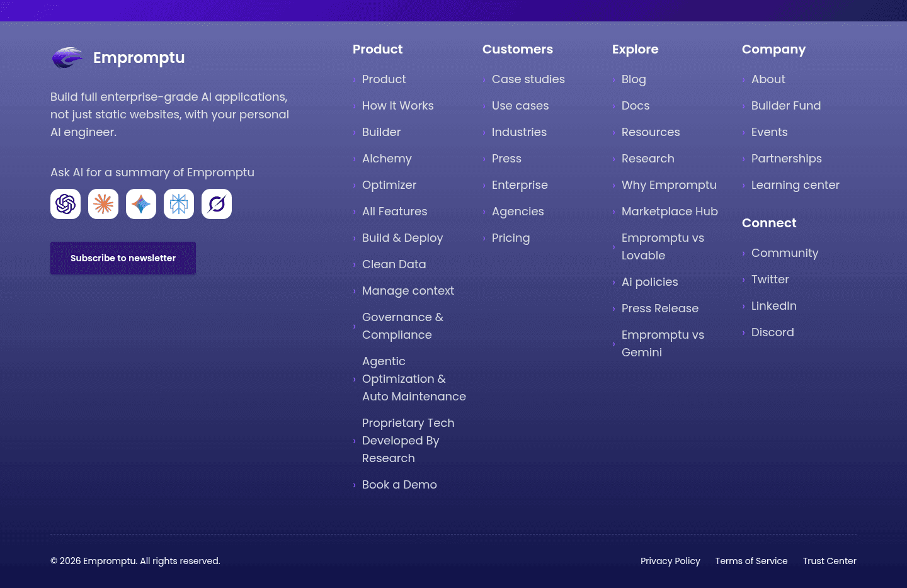Click the Subscribe to newsletter button
The image size is (907, 588).
point(123,258)
